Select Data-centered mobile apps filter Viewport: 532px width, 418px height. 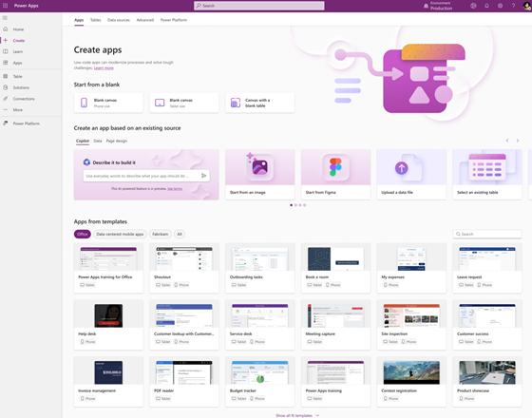click(120, 234)
